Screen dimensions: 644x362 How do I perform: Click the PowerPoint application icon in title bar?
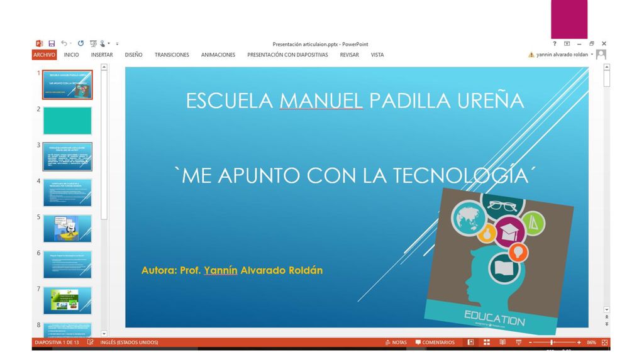[x=40, y=43]
